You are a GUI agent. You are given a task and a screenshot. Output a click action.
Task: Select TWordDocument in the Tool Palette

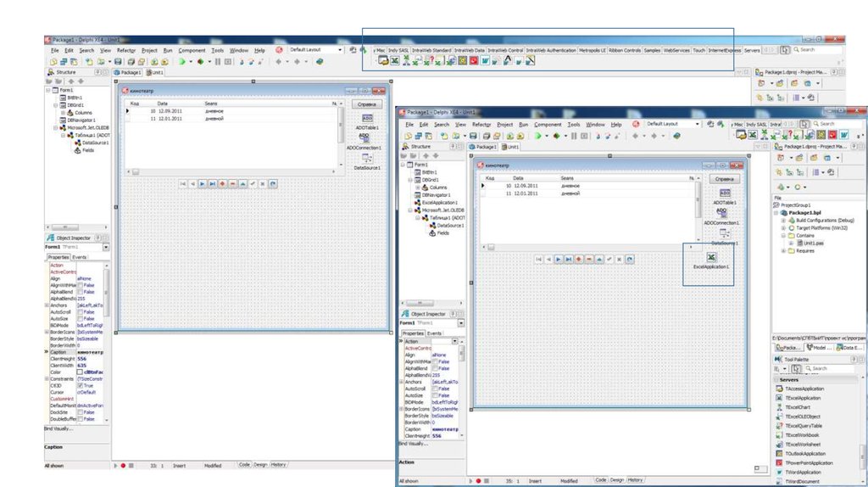point(803,481)
